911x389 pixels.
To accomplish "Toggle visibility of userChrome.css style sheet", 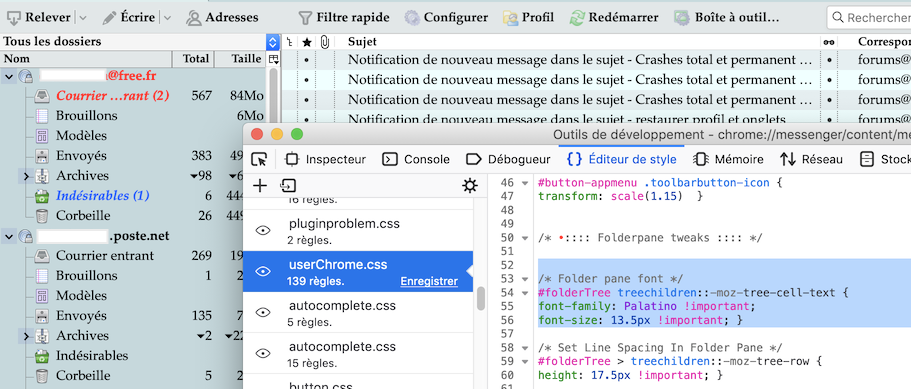I will coord(263,271).
